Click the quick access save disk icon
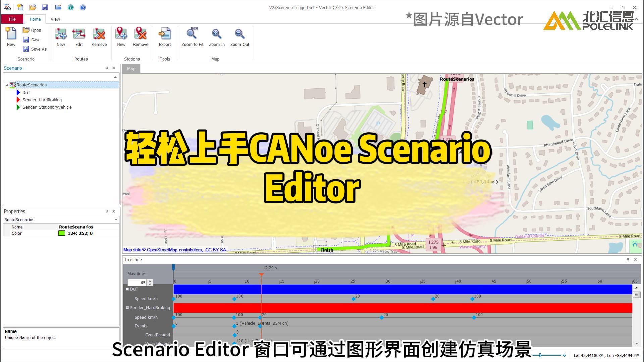The height and width of the screenshot is (362, 644). point(44,7)
